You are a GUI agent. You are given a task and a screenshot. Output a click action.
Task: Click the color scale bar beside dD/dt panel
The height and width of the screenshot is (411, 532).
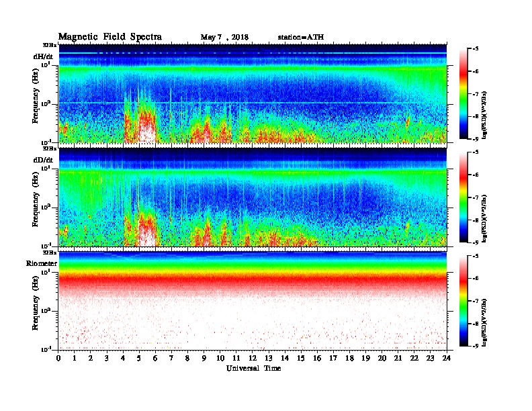463,197
